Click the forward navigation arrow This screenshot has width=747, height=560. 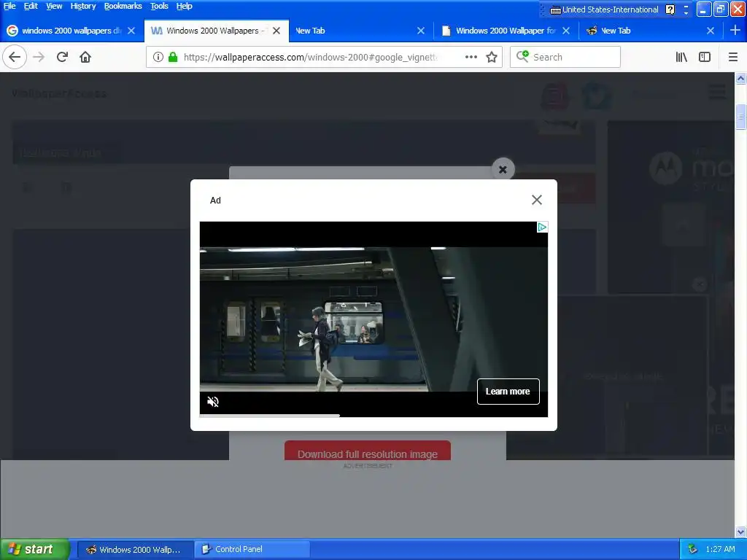click(39, 57)
